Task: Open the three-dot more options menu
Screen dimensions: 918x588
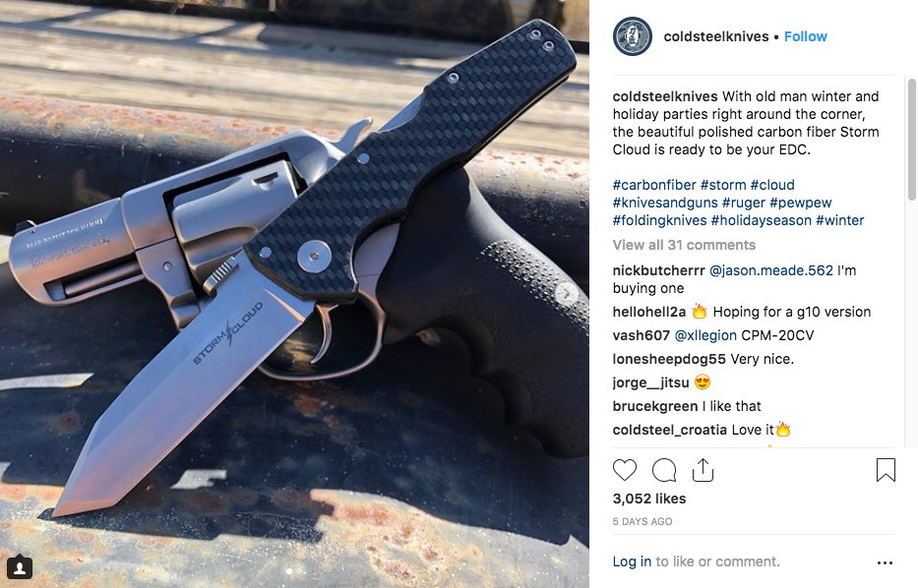Action: coord(885,562)
